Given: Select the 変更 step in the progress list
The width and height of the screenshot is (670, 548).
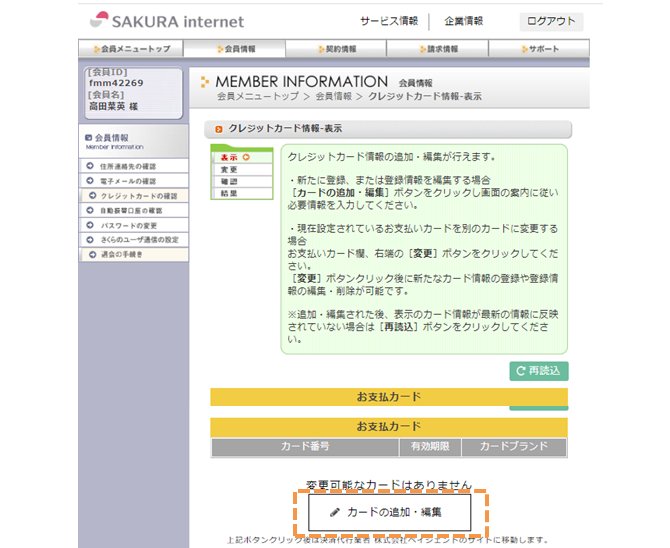Looking at the screenshot, I should point(242,170).
